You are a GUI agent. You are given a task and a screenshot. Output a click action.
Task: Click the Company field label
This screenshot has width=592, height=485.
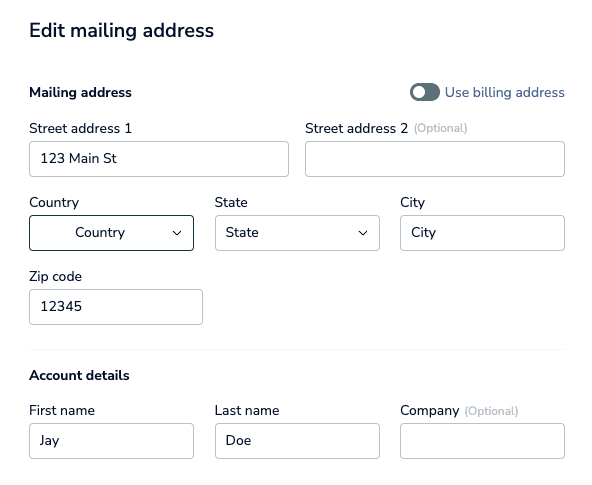coord(430,411)
